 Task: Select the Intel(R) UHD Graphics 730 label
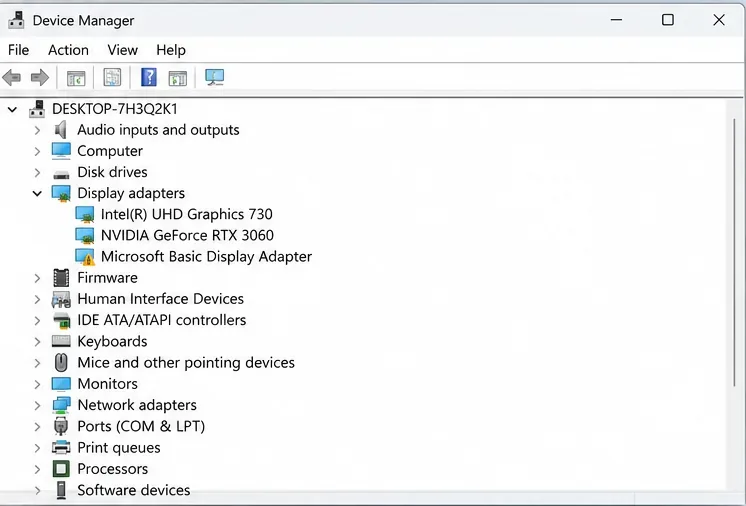[x=186, y=214]
